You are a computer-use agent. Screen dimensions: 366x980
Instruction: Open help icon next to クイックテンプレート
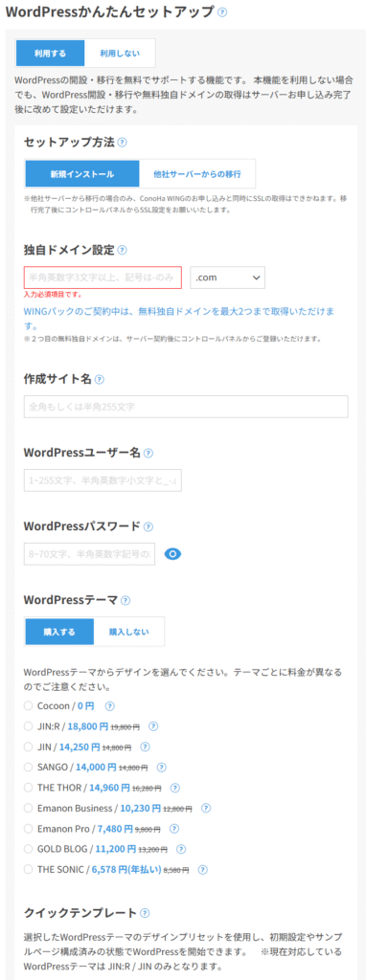click(145, 913)
